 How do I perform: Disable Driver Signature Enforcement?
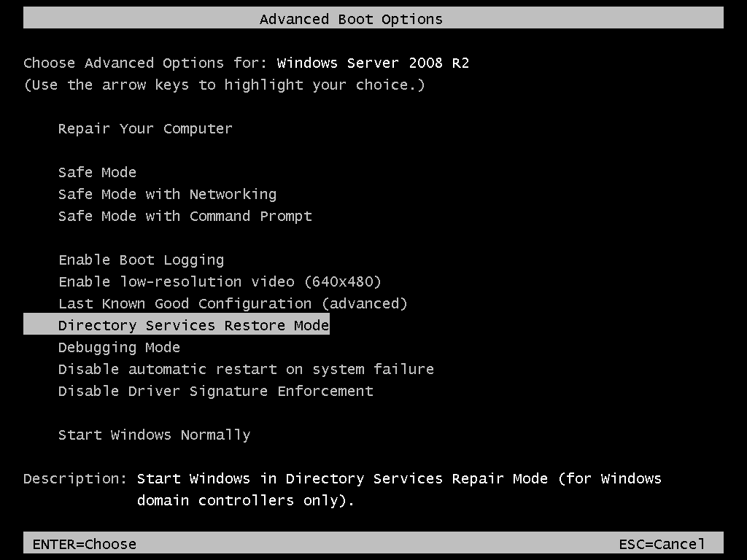215,391
